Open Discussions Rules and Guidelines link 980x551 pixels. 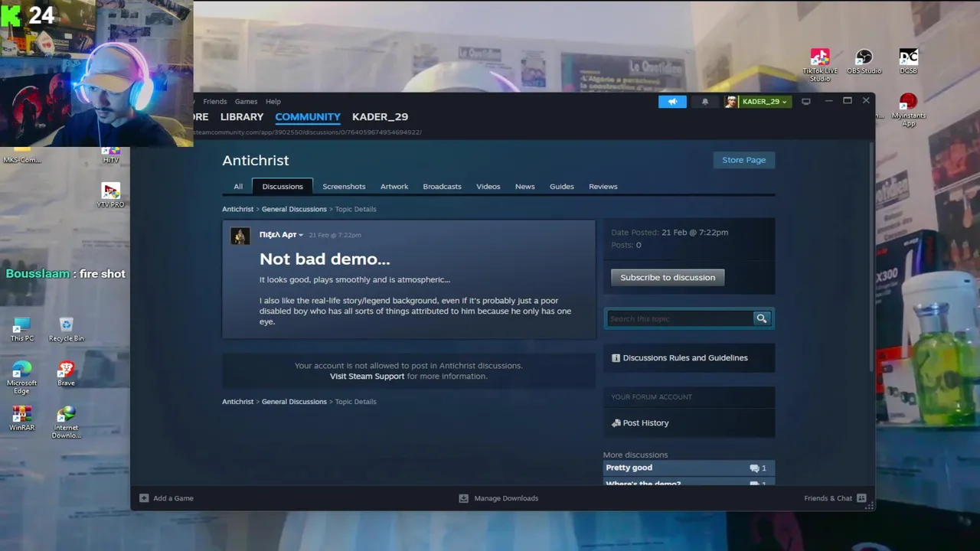[685, 357]
